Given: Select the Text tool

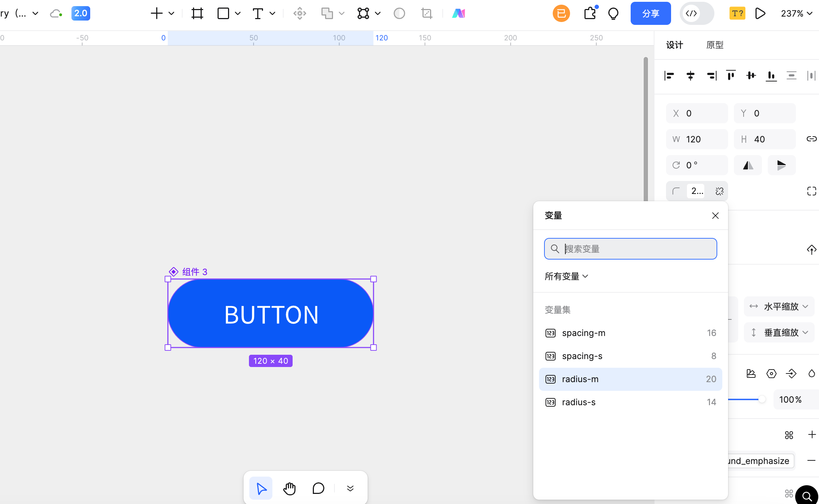Looking at the screenshot, I should click(x=258, y=13).
